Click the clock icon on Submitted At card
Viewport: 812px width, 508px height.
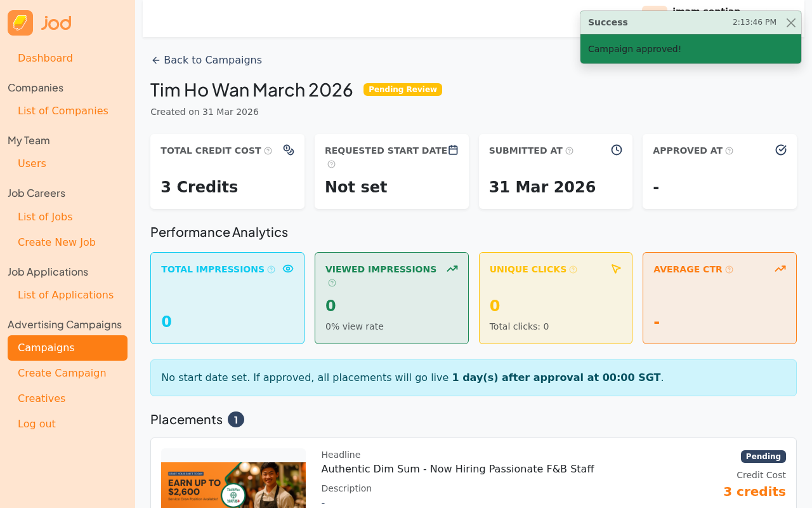(x=616, y=150)
